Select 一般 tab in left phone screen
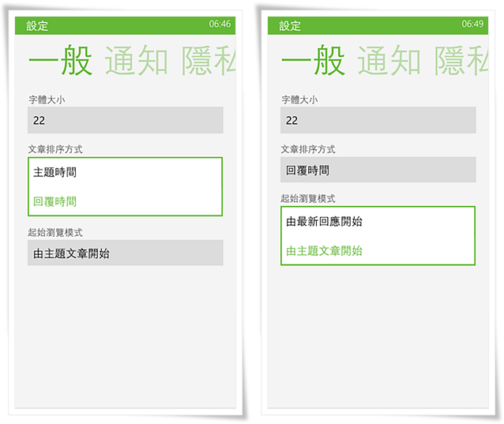The image size is (504, 424). 60,60
